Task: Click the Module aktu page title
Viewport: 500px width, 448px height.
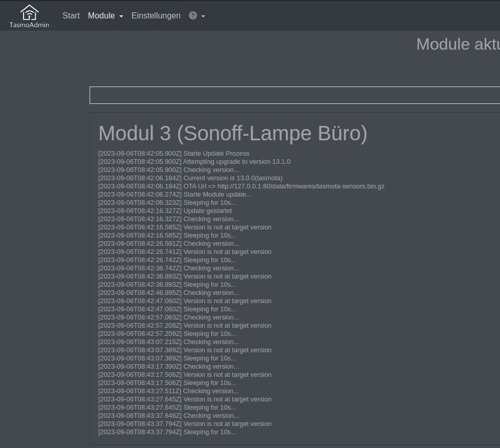Action: click(458, 44)
